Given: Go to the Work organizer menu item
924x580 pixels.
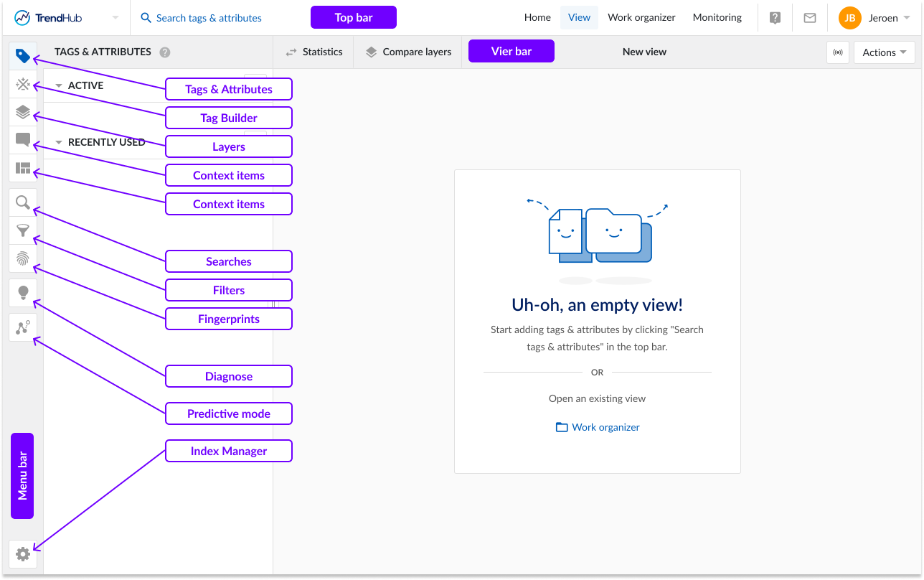Looking at the screenshot, I should point(641,18).
